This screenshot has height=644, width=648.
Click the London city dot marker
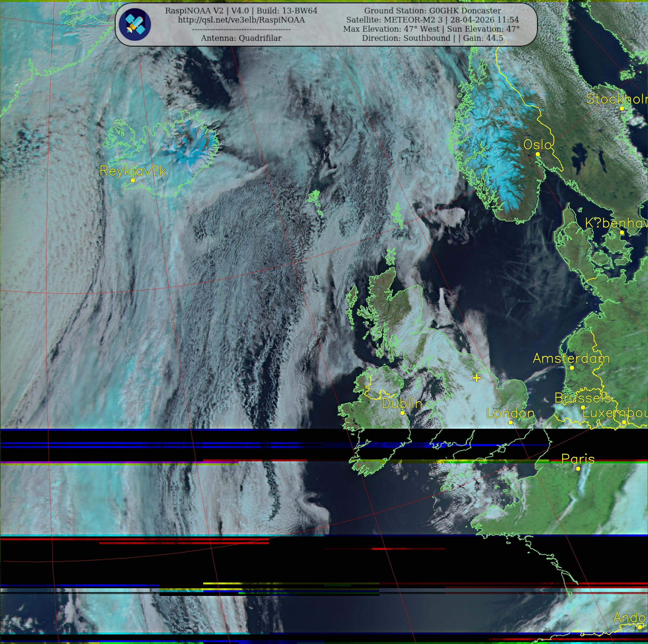[x=510, y=423]
